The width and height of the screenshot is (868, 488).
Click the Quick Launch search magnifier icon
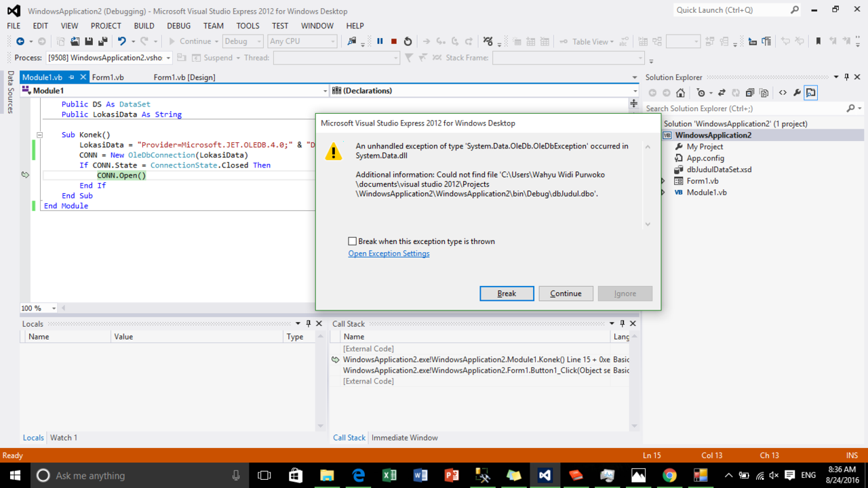pyautogui.click(x=795, y=10)
